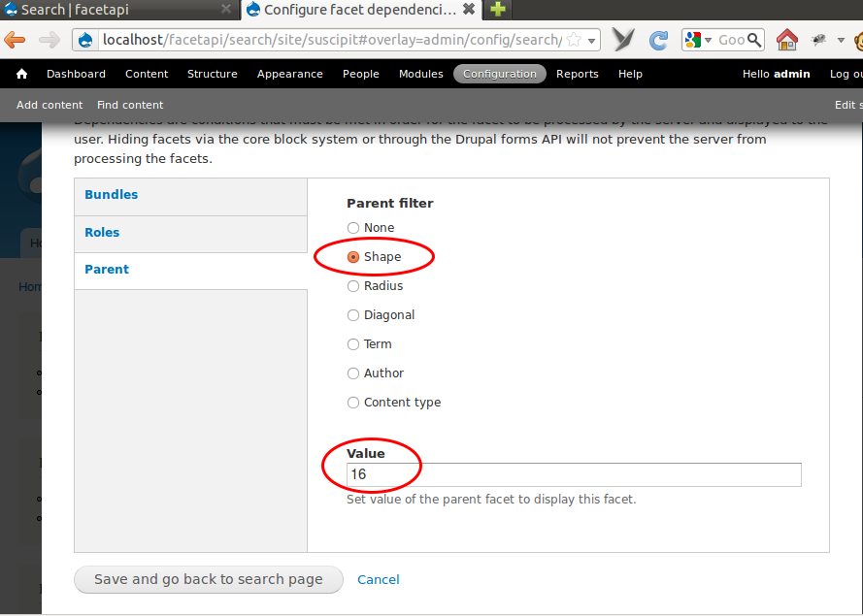Click the browser forward arrow button
Viewport: 863px width, 616px height.
point(50,40)
